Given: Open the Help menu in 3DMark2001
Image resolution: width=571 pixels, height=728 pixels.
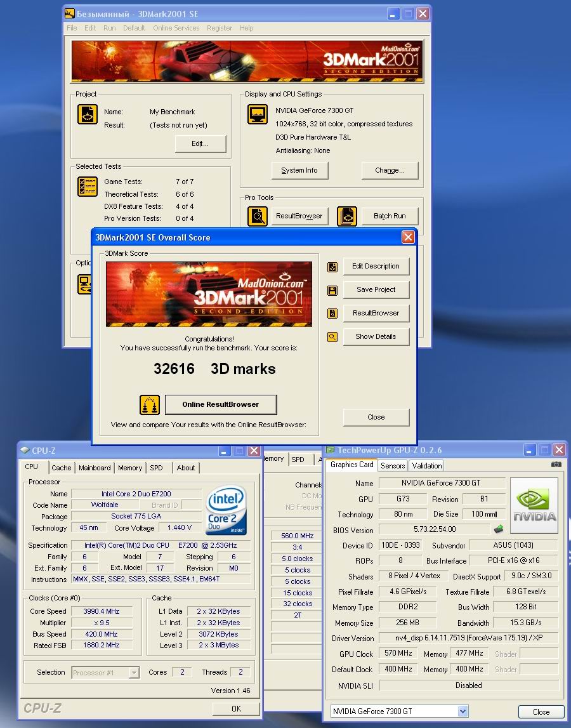Looking at the screenshot, I should (247, 28).
